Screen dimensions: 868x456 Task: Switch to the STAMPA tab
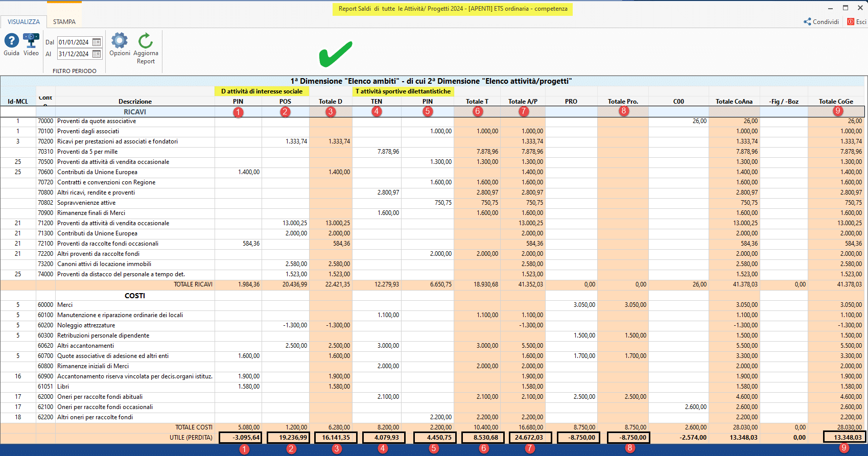[x=64, y=22]
